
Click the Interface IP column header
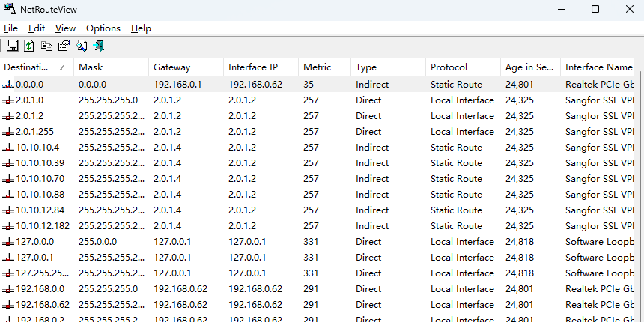tap(253, 67)
